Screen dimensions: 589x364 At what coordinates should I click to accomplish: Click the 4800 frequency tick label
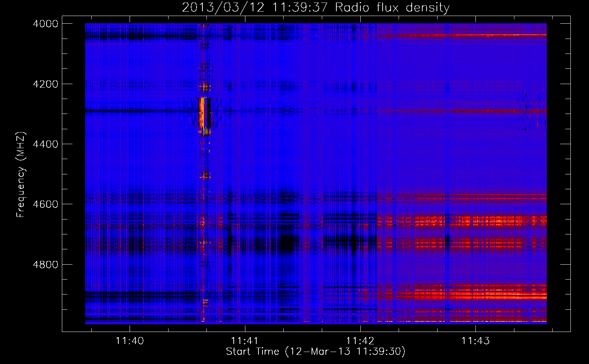tap(46, 264)
